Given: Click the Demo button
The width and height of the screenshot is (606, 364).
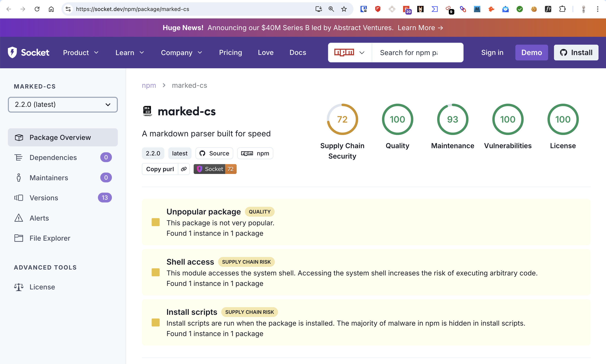Looking at the screenshot, I should 531,53.
